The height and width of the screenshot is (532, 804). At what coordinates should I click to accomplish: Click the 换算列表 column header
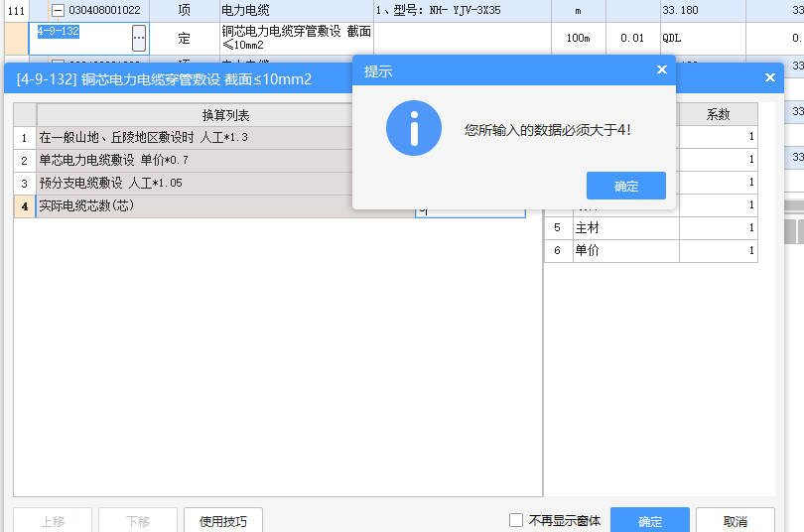point(225,115)
